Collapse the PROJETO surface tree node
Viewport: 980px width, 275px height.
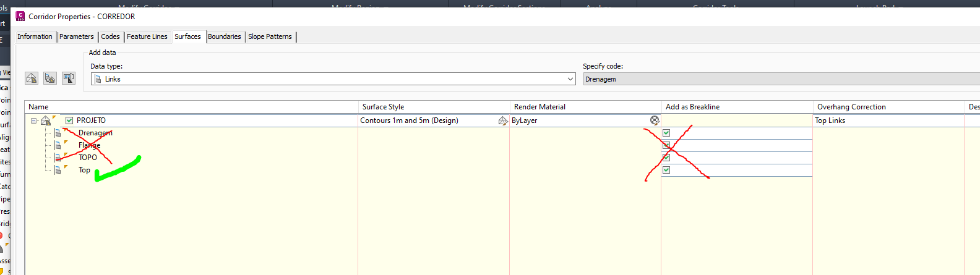[x=34, y=121]
